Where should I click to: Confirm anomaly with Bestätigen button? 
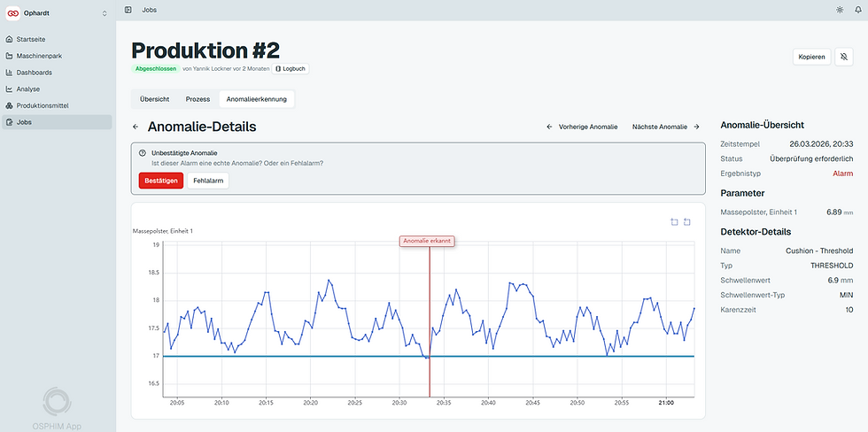point(161,181)
